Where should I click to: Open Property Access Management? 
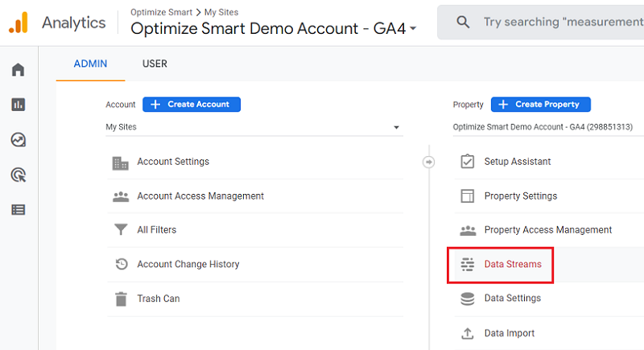click(549, 230)
